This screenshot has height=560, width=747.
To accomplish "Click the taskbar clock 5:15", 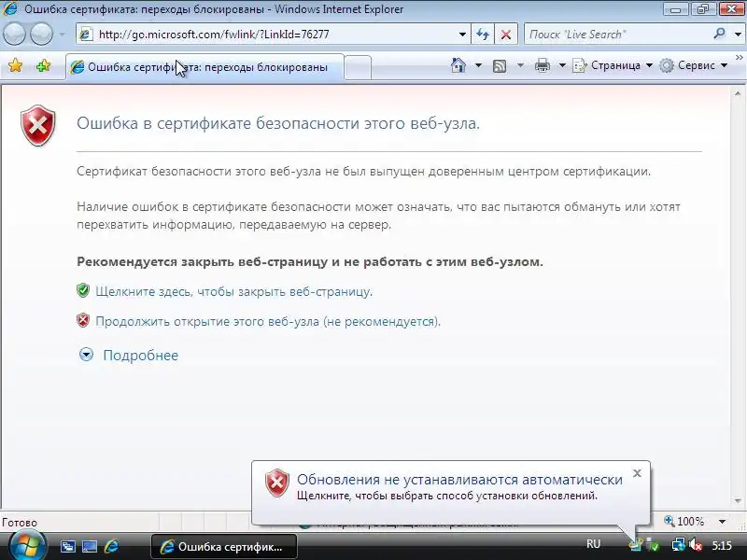I will (x=722, y=545).
